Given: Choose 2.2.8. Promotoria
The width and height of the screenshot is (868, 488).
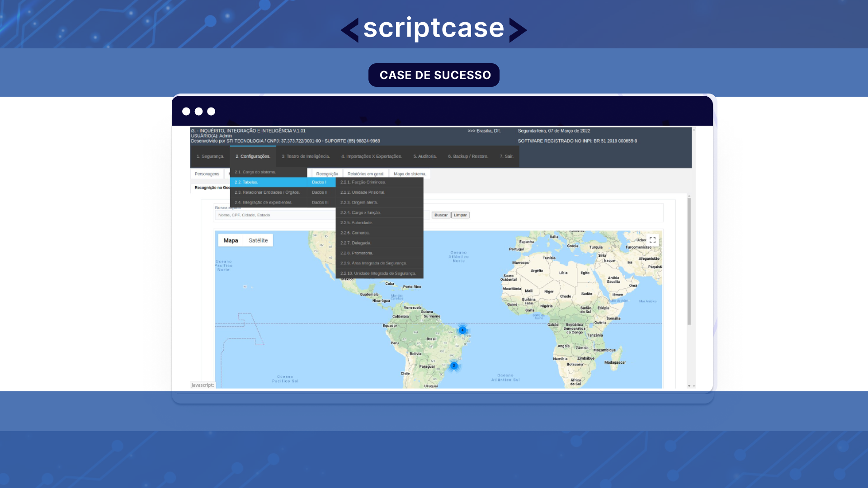Looking at the screenshot, I should (x=379, y=253).
